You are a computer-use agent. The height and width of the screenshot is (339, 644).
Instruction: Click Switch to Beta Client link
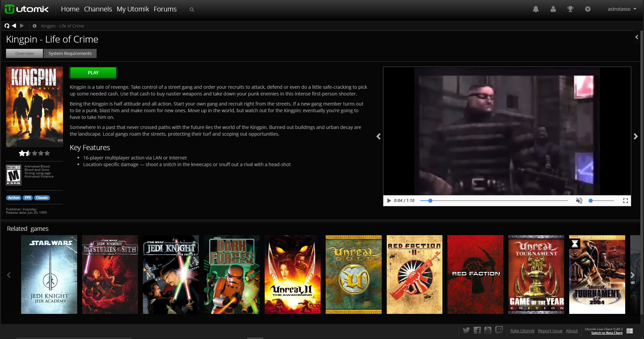607,333
